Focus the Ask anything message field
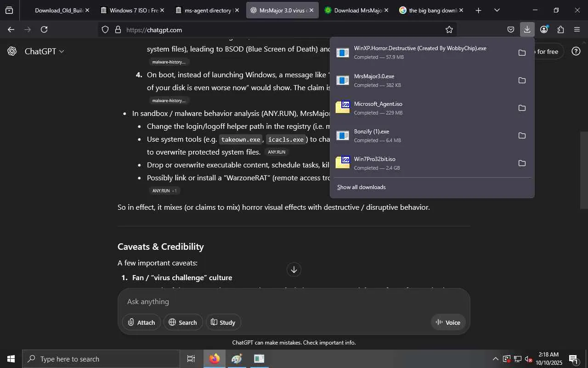588x368 pixels. (x=294, y=302)
